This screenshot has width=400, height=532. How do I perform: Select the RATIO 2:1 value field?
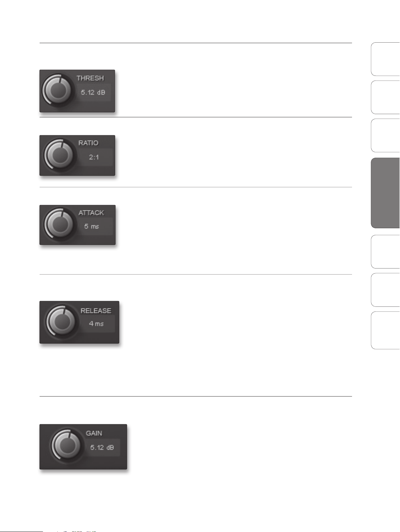(94, 157)
